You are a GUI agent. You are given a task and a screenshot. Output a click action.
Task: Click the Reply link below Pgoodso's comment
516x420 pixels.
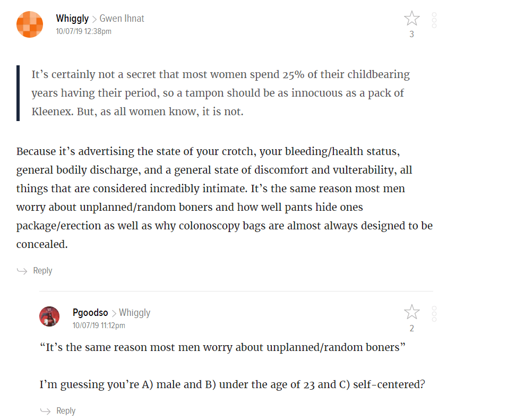[66, 411]
